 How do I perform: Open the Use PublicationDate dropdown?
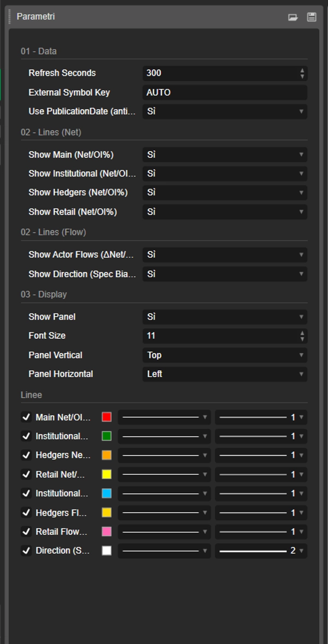pos(224,111)
